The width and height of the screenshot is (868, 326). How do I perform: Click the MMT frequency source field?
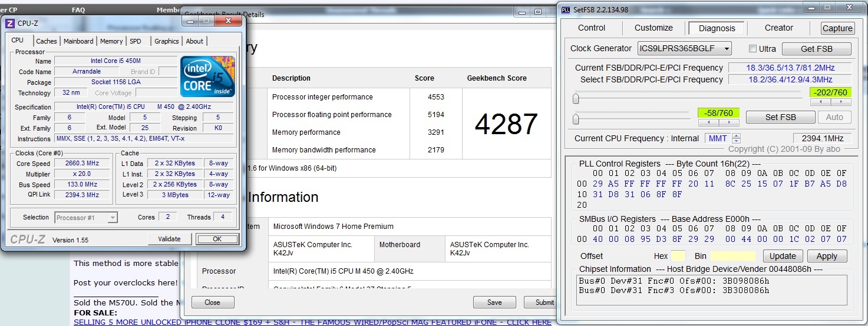click(718, 138)
